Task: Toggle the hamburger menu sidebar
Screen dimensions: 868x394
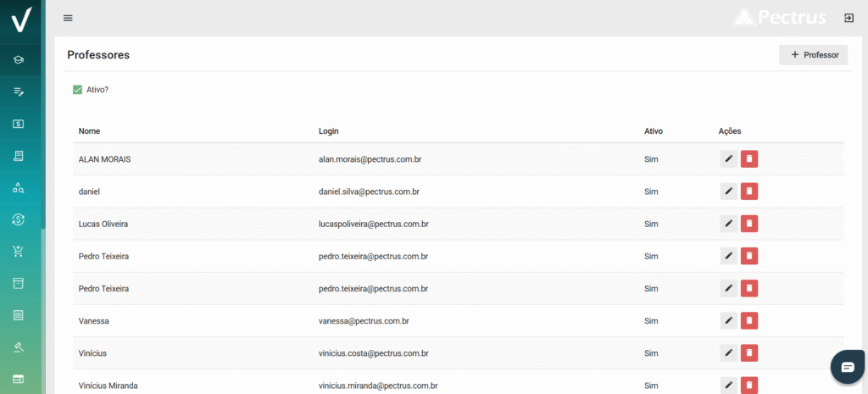Action: point(68,19)
